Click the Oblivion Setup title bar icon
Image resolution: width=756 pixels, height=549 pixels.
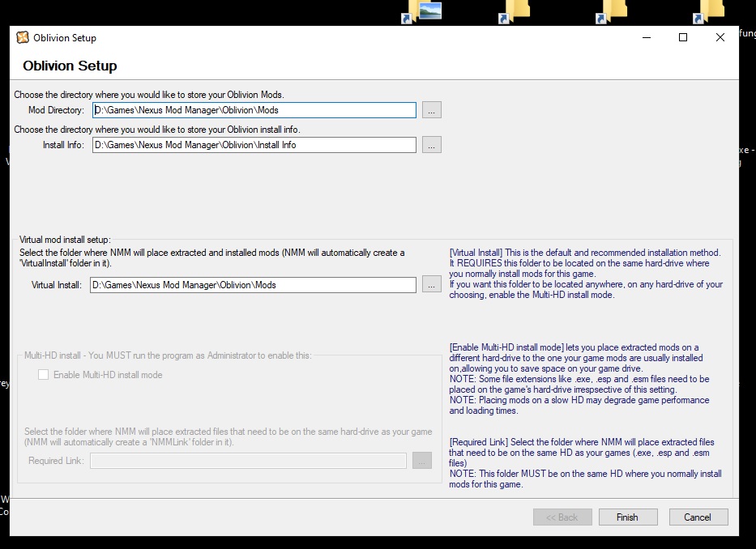23,37
